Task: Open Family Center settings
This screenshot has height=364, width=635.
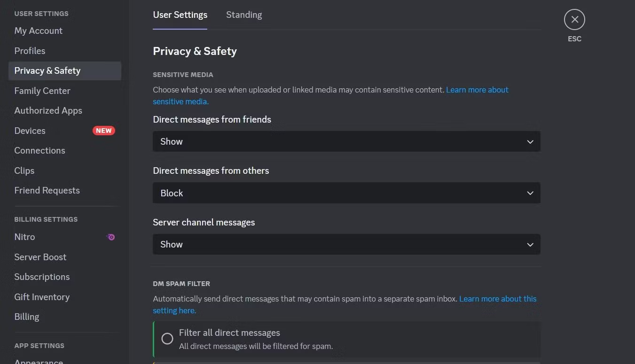Action: 42,90
